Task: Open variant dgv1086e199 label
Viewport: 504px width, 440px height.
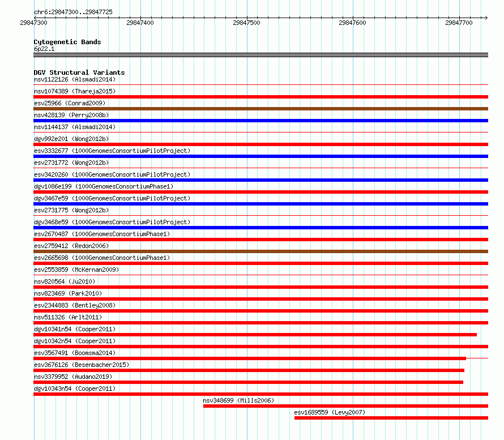Action: click(104, 186)
